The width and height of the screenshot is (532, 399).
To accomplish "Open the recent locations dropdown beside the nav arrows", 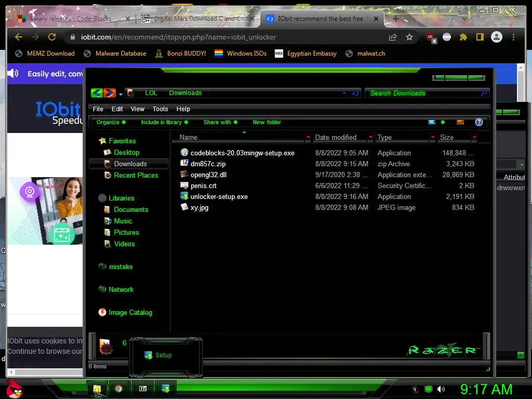I will tap(121, 94).
